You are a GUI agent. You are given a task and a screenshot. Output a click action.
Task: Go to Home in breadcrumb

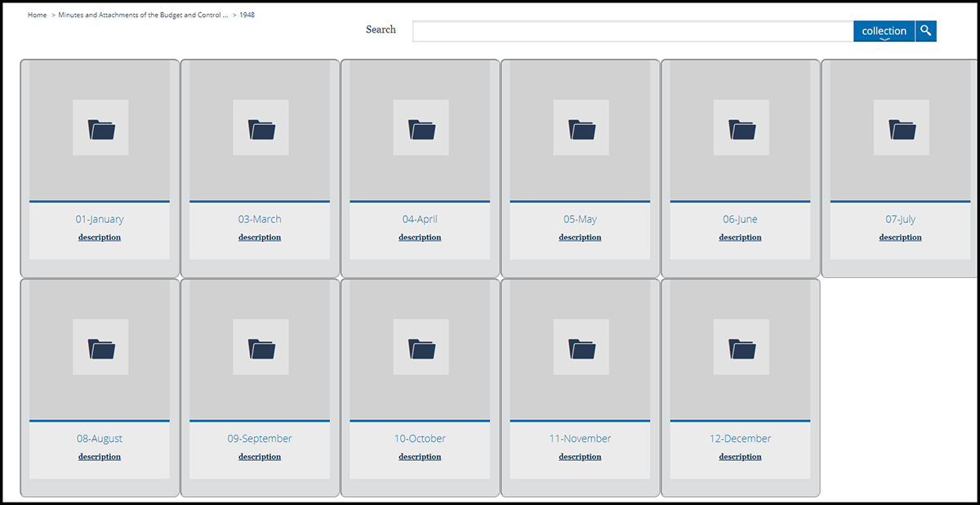37,16
